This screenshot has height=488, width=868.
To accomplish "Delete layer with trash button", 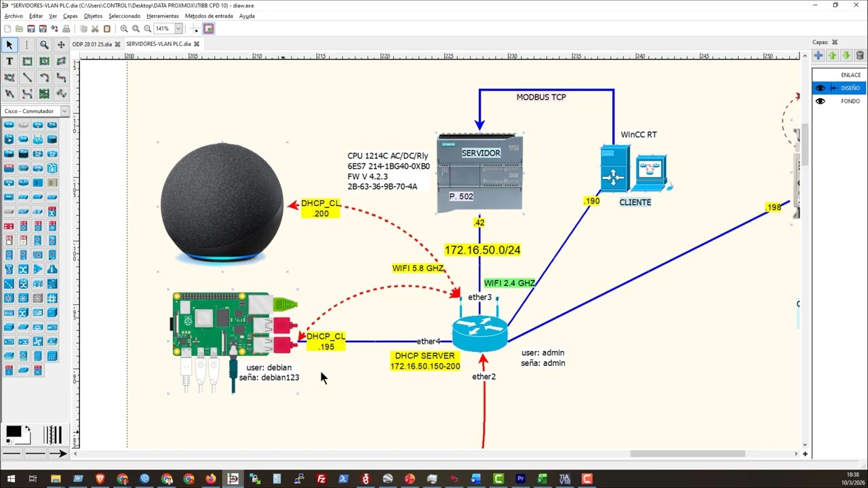I will coord(860,56).
